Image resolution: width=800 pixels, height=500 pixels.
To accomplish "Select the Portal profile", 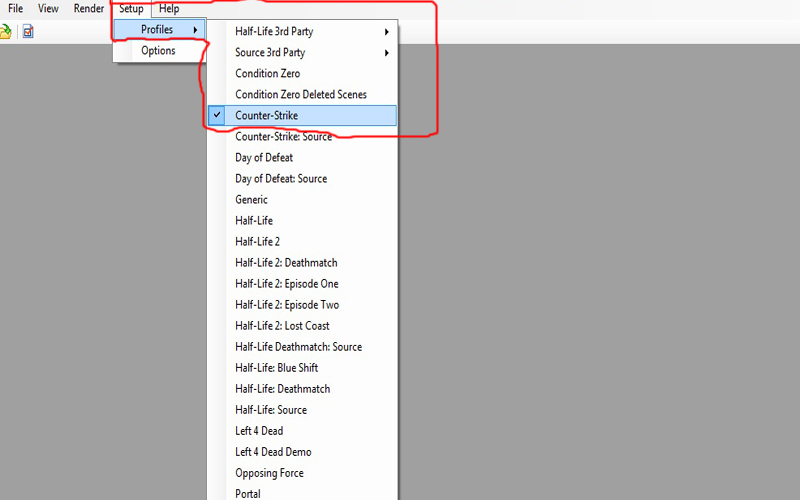I will click(x=302, y=492).
